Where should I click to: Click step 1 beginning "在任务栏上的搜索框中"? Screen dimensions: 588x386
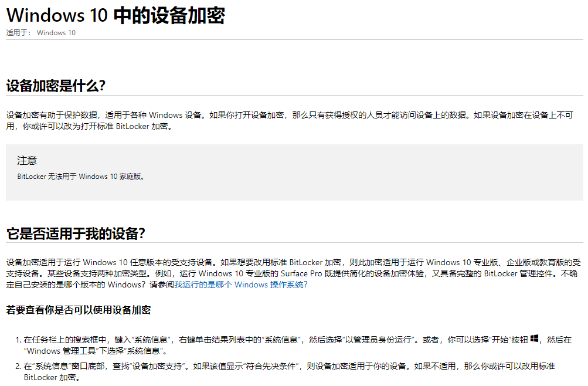pos(297,345)
